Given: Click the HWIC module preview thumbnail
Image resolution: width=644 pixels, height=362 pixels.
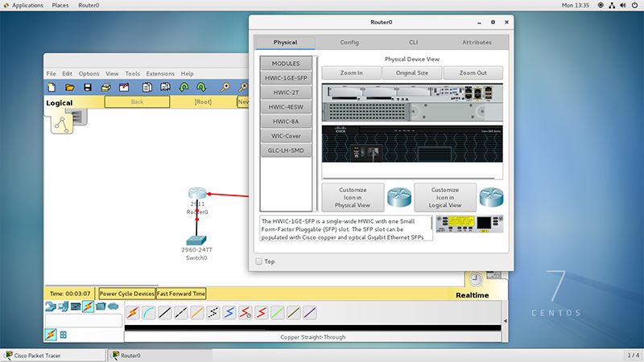Looking at the screenshot, I should (469, 224).
